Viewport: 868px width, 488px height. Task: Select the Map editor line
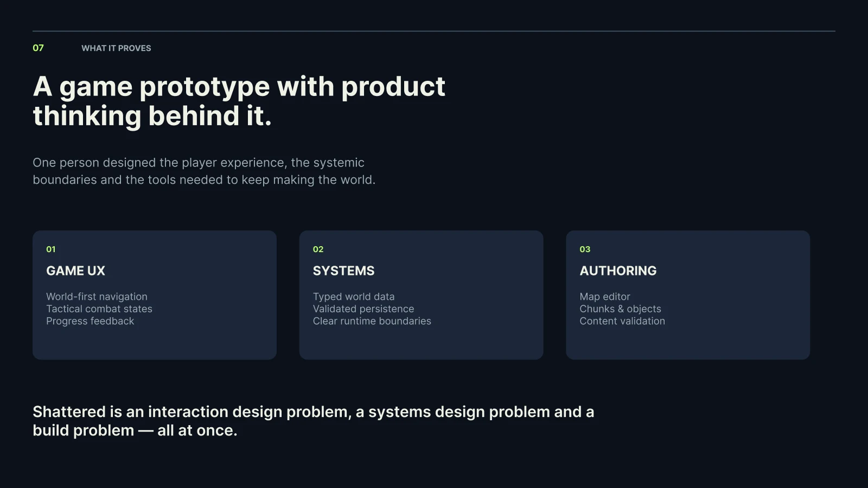pos(605,297)
